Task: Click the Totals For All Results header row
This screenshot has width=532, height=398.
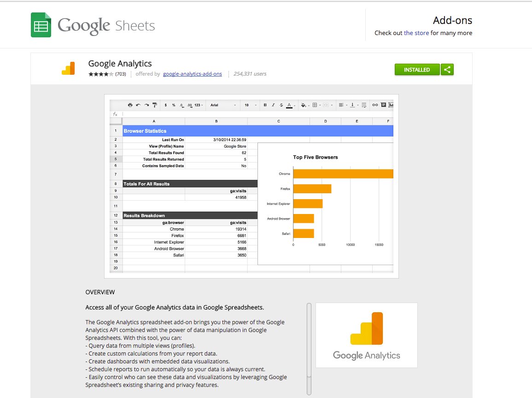Action: pos(190,184)
